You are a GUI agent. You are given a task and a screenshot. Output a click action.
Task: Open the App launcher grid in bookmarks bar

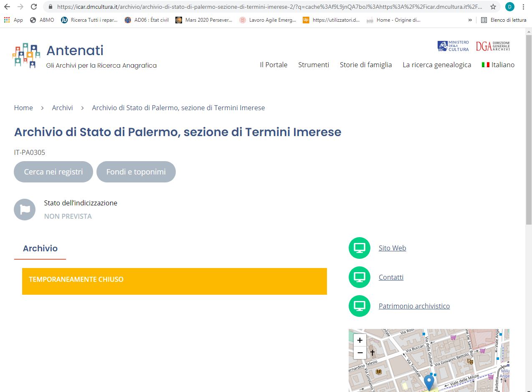coord(13,20)
